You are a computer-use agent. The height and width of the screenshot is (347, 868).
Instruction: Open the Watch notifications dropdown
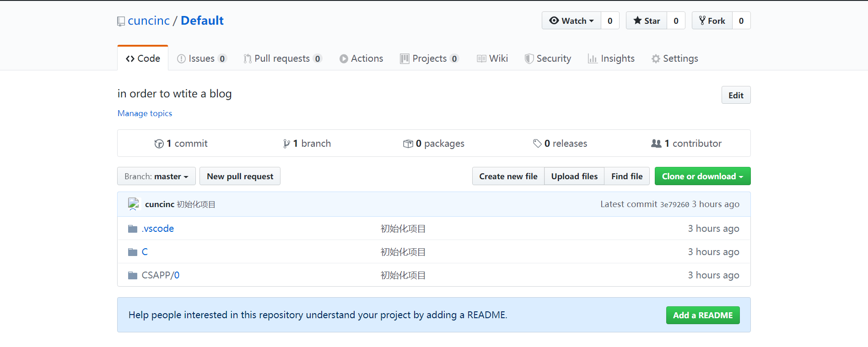pos(571,21)
